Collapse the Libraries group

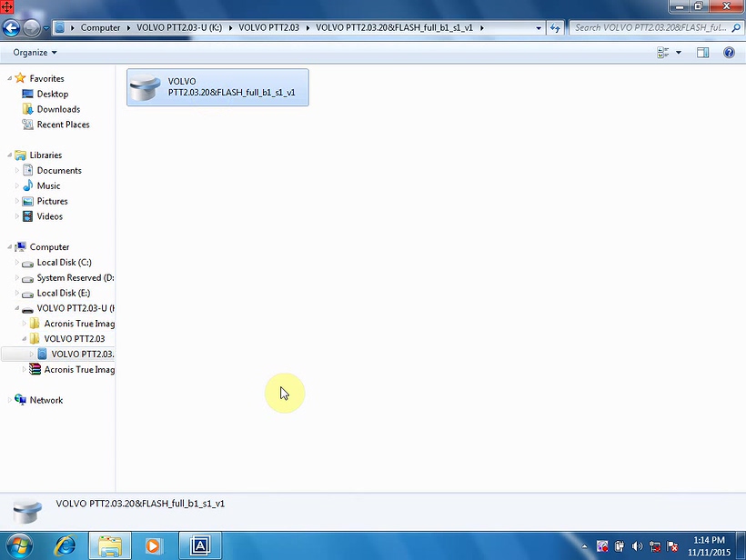click(9, 155)
